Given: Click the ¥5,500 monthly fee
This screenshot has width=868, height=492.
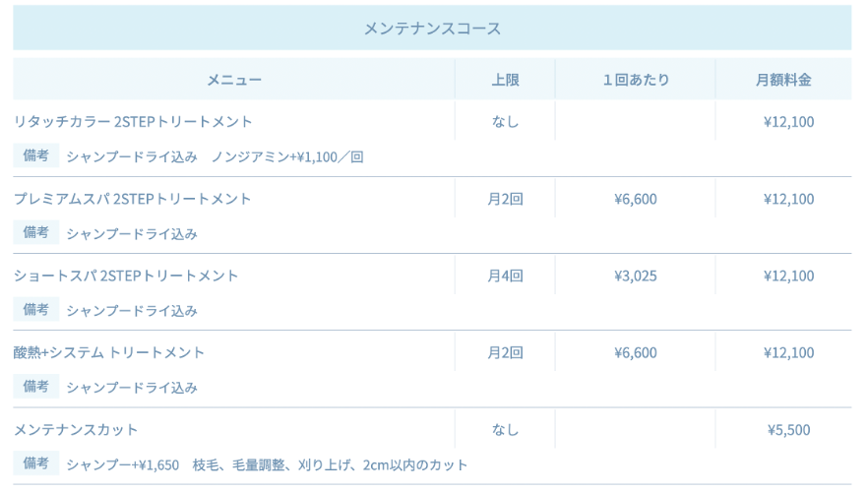Looking at the screenshot, I should [788, 430].
